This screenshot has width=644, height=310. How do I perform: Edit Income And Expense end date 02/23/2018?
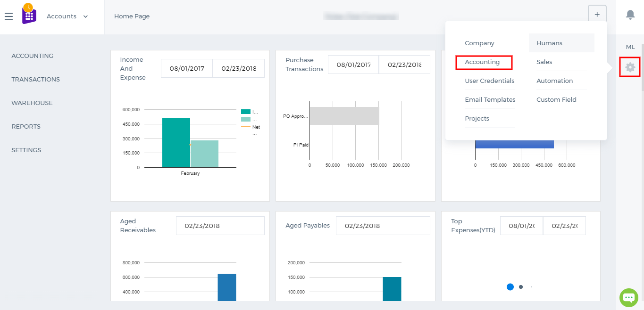point(239,68)
